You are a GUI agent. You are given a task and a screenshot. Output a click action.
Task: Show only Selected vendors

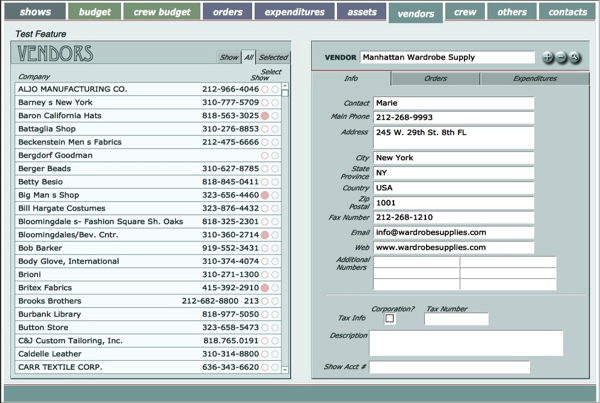(273, 57)
